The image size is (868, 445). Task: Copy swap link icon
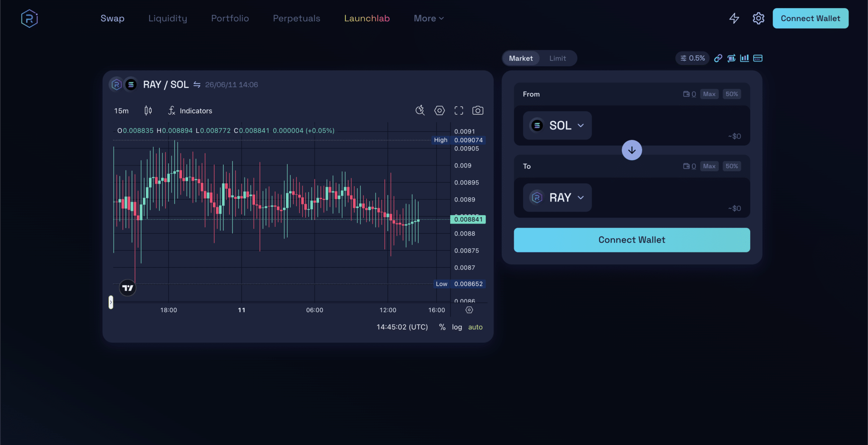tap(718, 58)
